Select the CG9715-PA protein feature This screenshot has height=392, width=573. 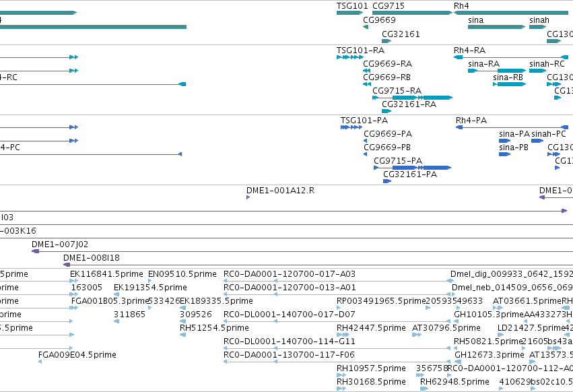pos(413,168)
